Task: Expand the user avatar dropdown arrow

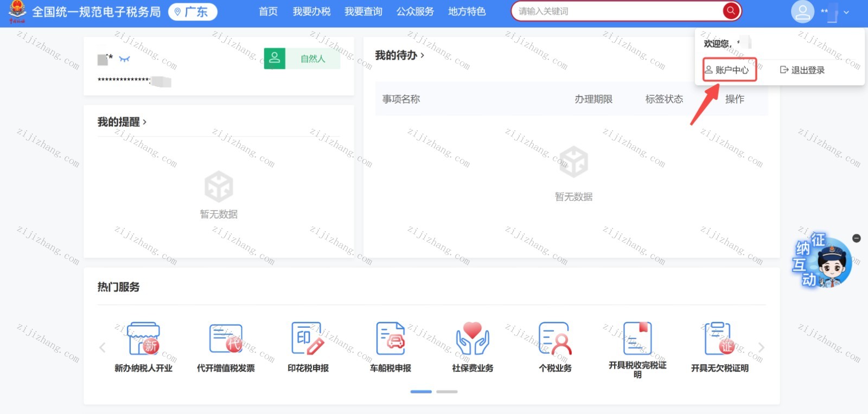Action: click(846, 12)
